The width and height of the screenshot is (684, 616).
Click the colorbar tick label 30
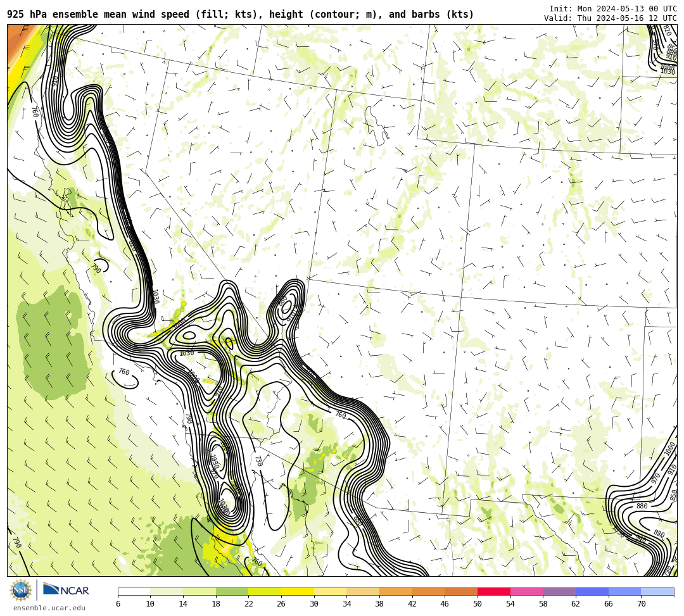[314, 604]
